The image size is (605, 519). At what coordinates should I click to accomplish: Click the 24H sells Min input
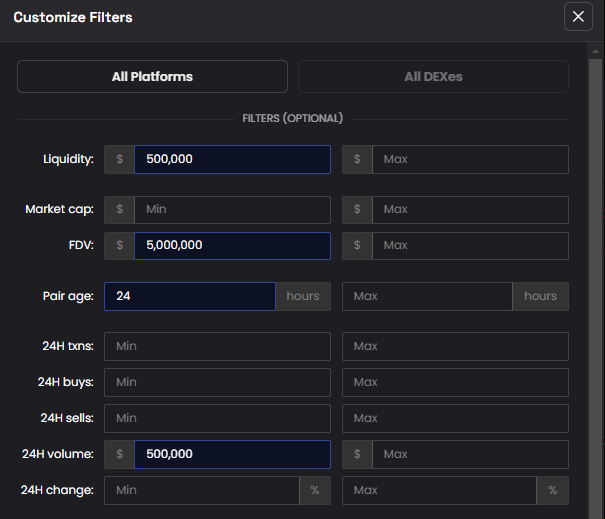[x=217, y=418]
